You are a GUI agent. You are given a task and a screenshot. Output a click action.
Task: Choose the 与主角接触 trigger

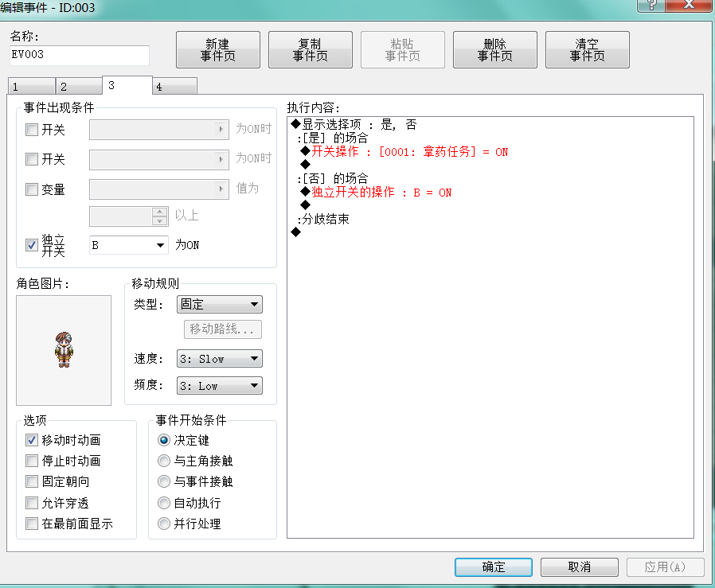click(164, 461)
